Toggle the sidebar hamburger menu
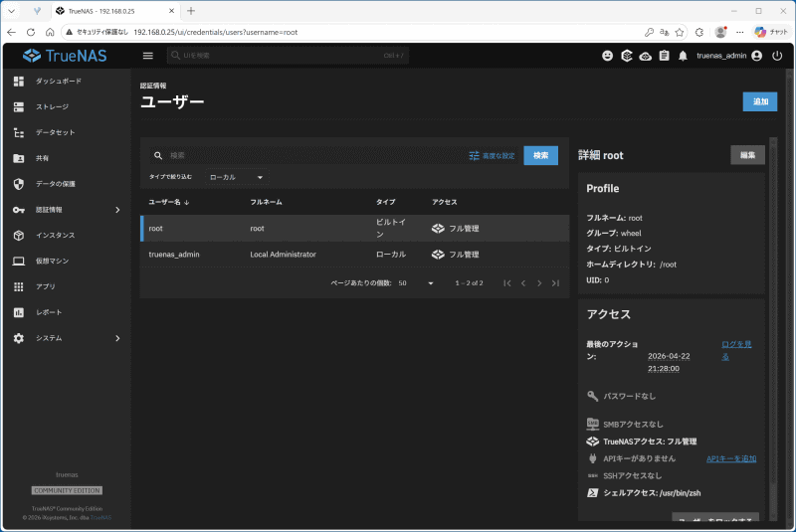The width and height of the screenshot is (796, 532). coord(147,56)
